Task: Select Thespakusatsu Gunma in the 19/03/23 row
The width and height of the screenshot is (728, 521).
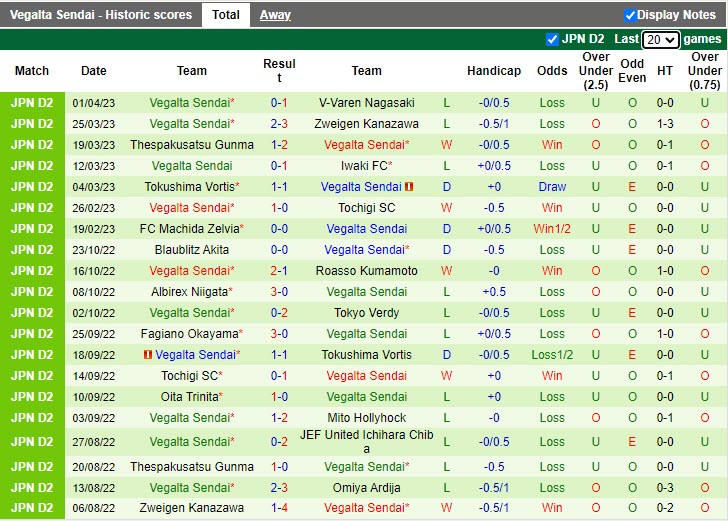Action: pos(192,145)
